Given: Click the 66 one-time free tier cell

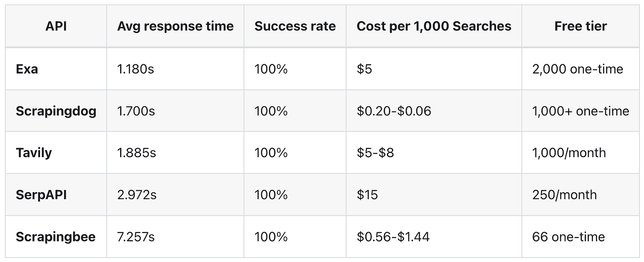Looking at the screenshot, I should tap(569, 237).
